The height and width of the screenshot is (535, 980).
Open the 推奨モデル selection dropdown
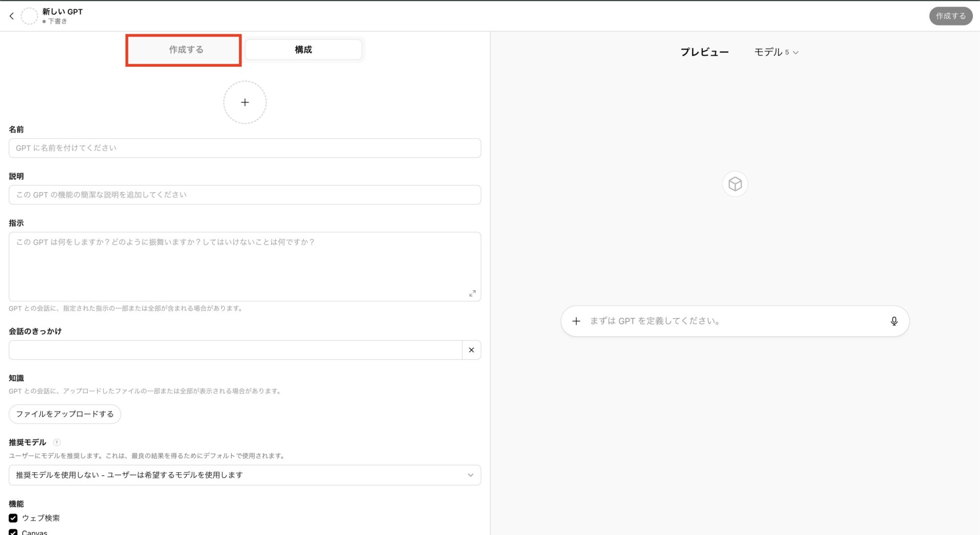click(244, 475)
